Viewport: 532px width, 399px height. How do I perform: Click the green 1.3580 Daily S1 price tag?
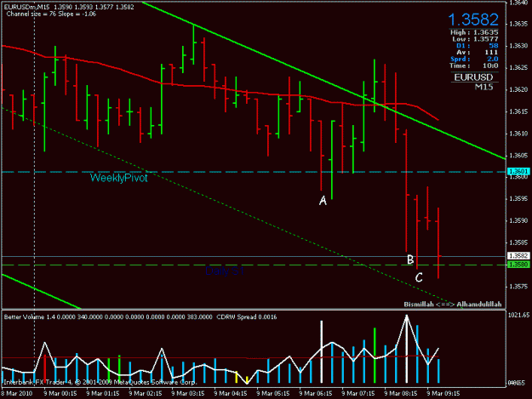click(x=518, y=265)
